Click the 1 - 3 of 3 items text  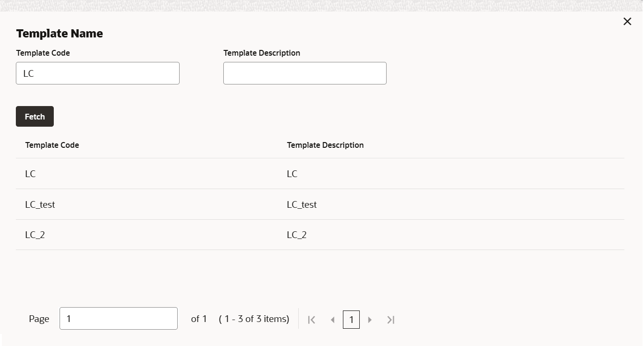click(254, 318)
